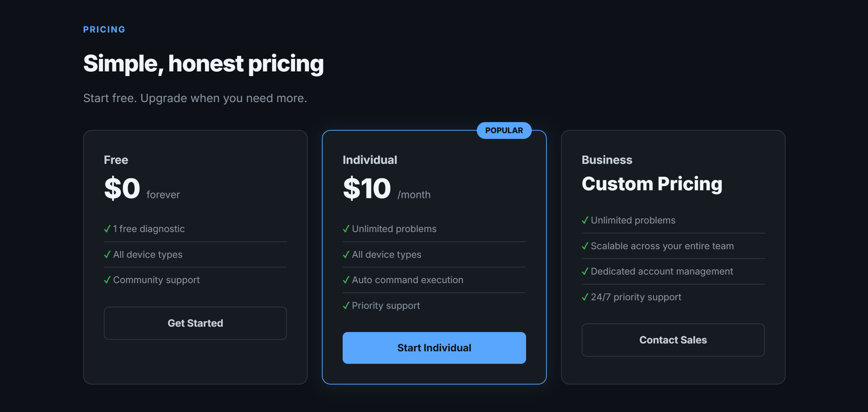868x412 pixels.
Task: Click checkmark beside 24/7 priority support
Action: [x=585, y=297]
